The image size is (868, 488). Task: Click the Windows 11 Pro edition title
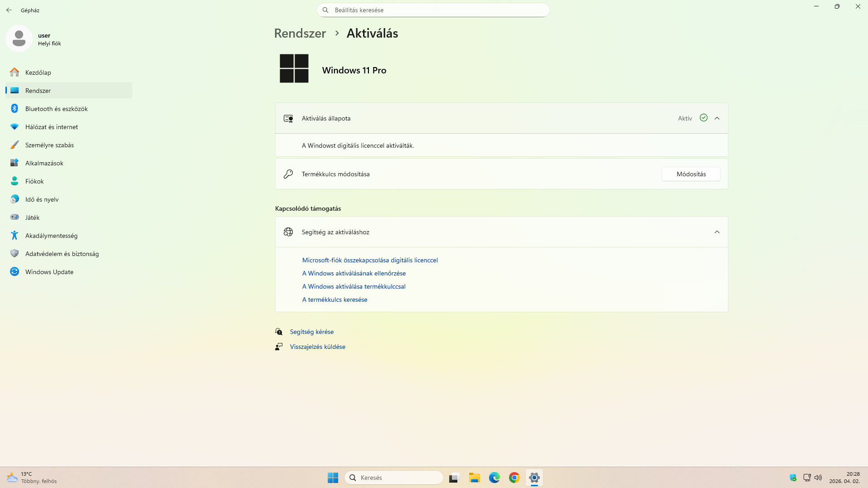pos(354,70)
